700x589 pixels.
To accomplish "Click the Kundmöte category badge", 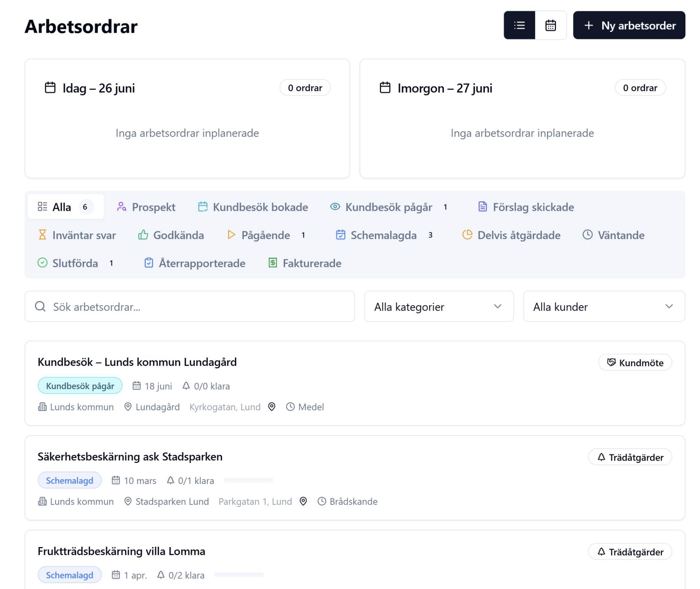I will [635, 363].
